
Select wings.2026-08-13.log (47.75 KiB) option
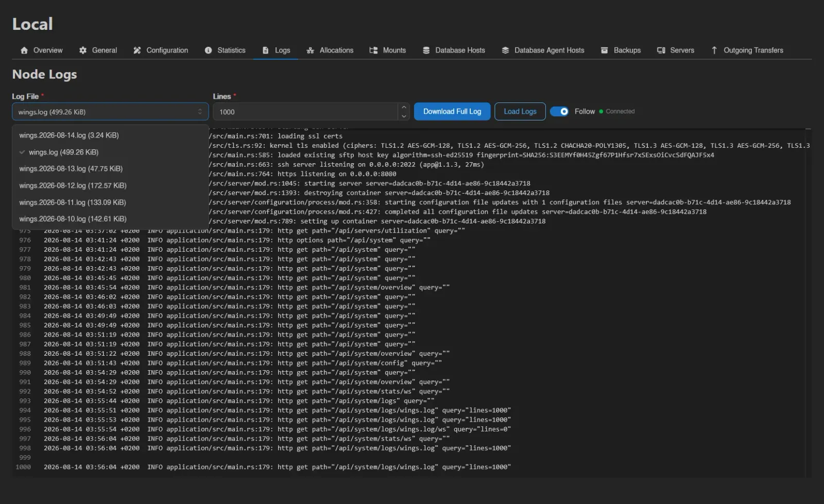coord(110,169)
